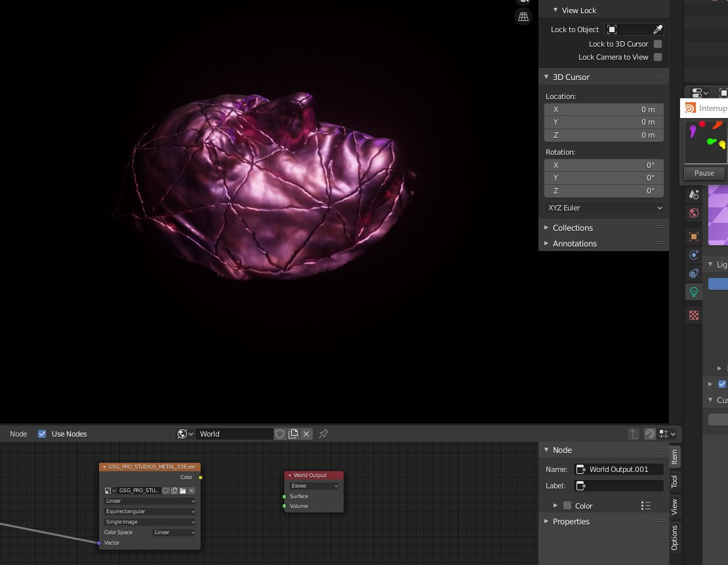Open the Object Data light properties icon

694,291
